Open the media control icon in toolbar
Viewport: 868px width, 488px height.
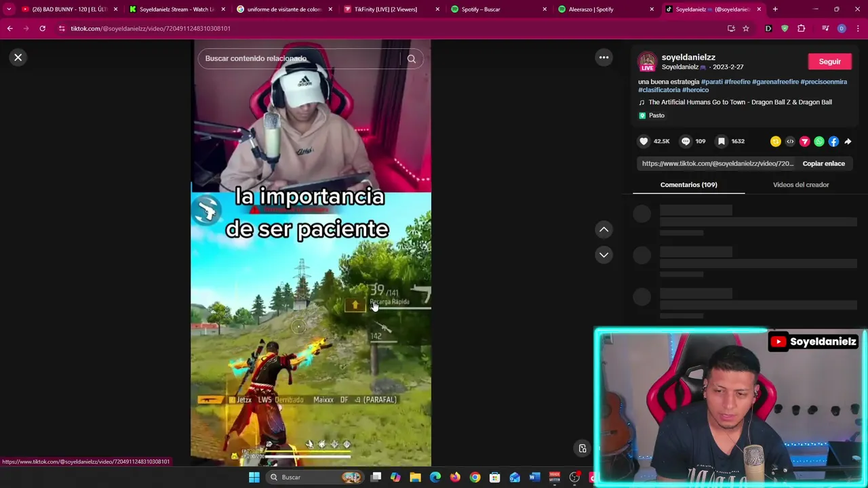coord(825,28)
